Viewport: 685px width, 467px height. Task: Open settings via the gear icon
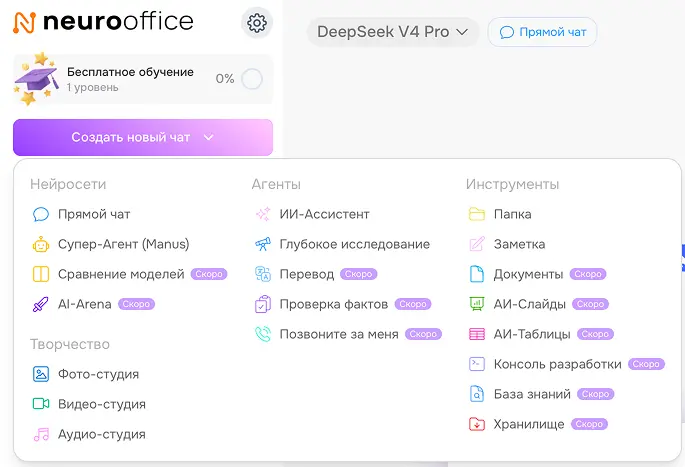[x=257, y=23]
